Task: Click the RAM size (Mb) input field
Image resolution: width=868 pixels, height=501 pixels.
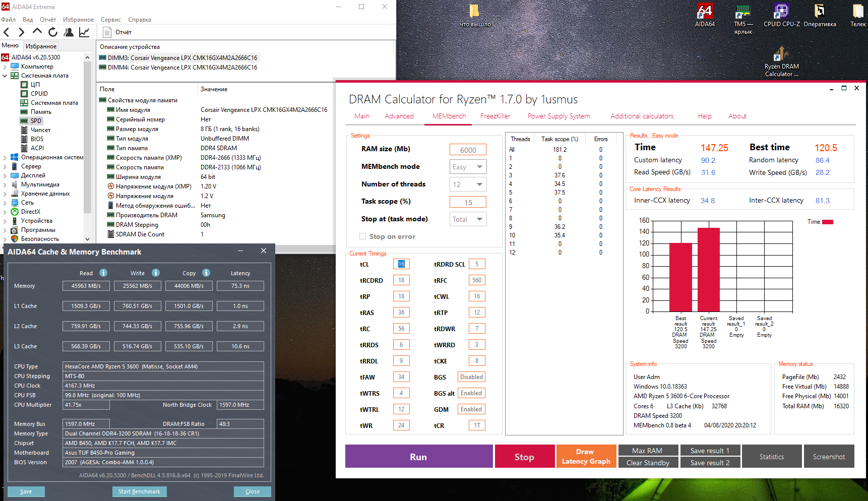Action: click(468, 150)
